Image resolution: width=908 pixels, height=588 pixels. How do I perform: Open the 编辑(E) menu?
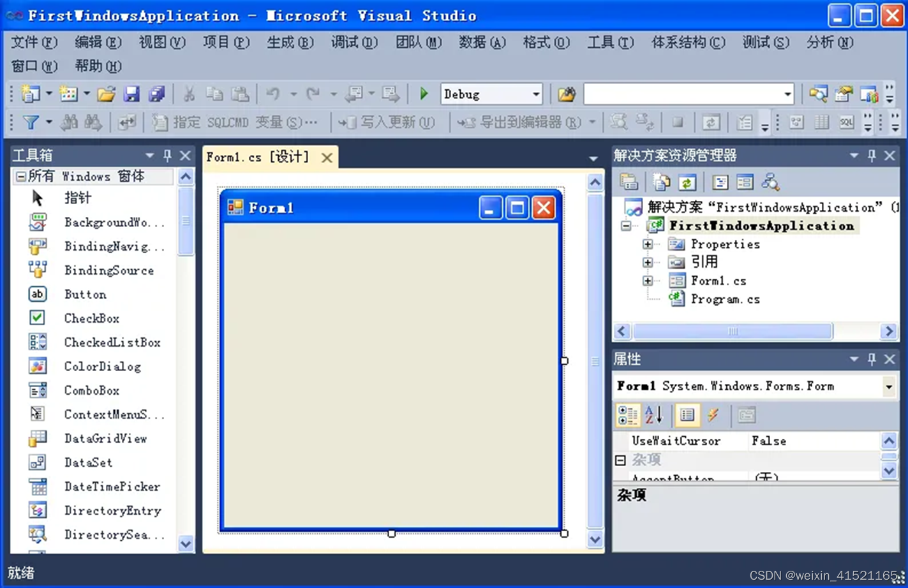point(98,43)
